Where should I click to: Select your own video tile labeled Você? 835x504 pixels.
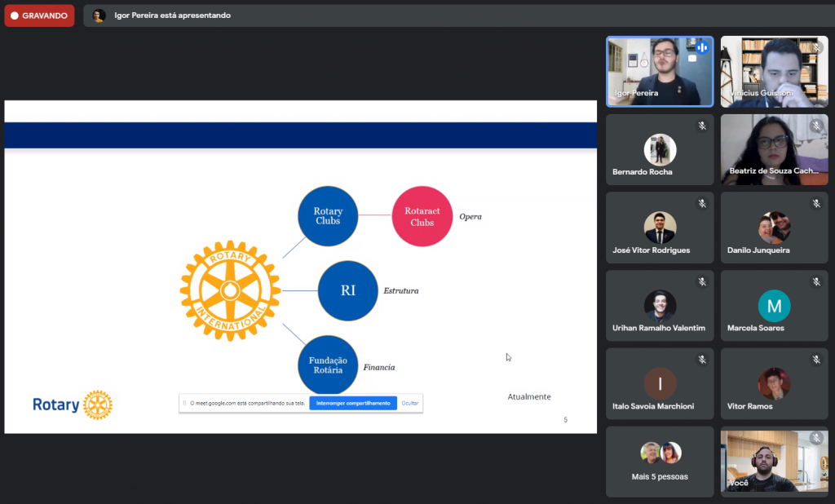click(774, 461)
